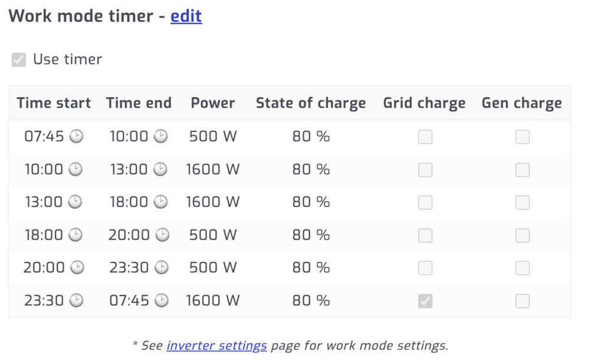Toggle the Use timer checkbox
The width and height of the screenshot is (590, 364).
click(19, 60)
